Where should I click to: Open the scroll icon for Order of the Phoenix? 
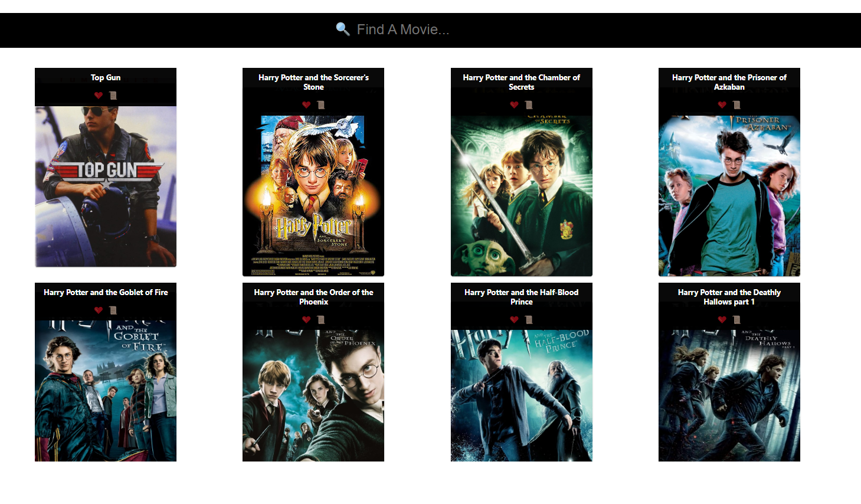[320, 319]
